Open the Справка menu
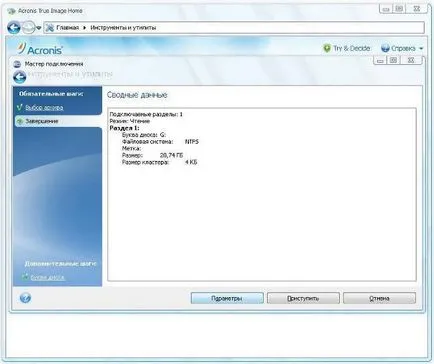434x364 pixels. (x=403, y=48)
